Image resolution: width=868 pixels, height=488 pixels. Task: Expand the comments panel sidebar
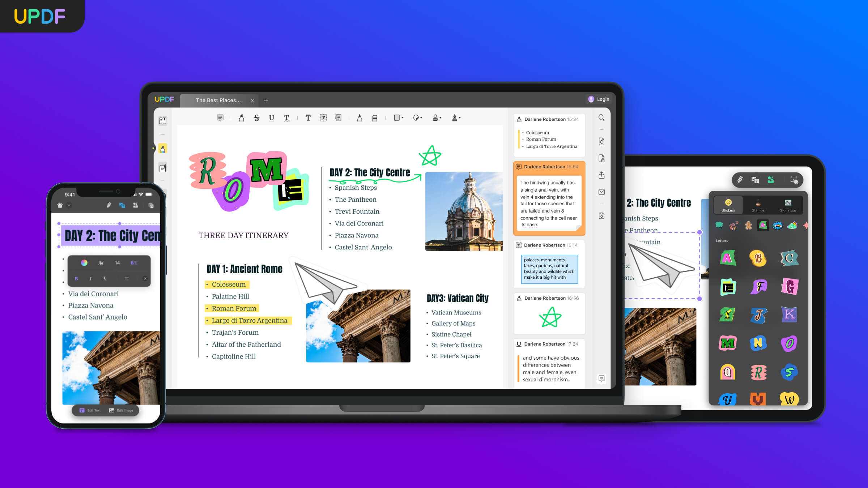pos(601,379)
